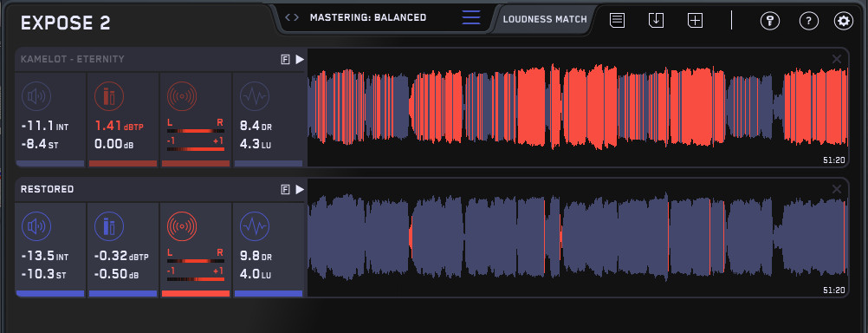The width and height of the screenshot is (868, 333).
Task: Click the Kamelot - Eternity track title
Action: coord(73,59)
